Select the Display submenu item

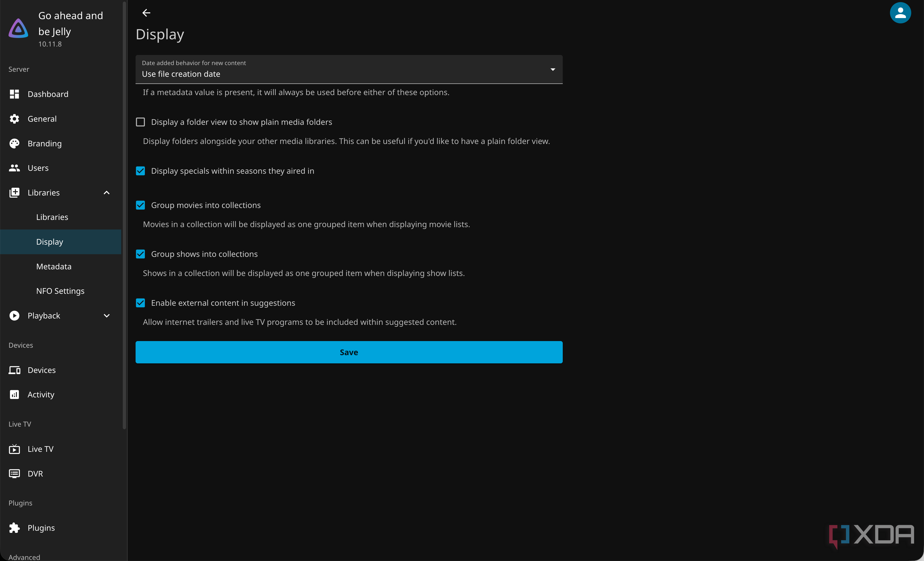[61, 242]
